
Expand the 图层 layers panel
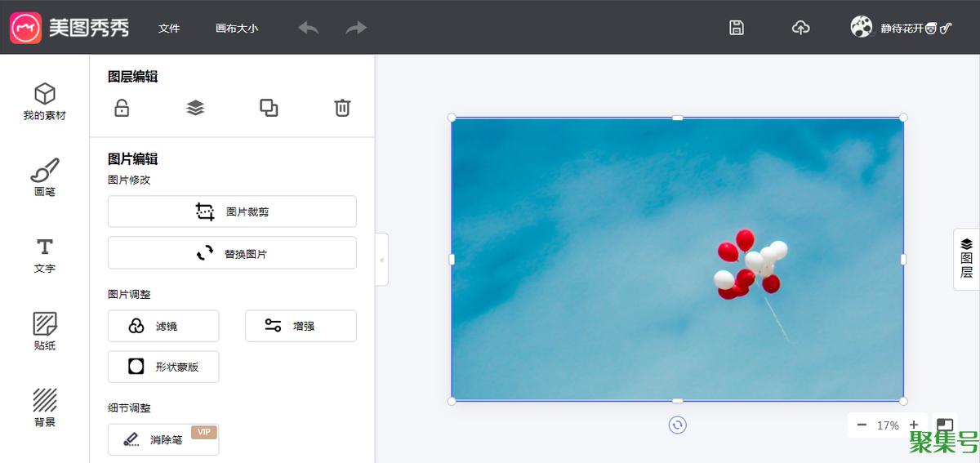click(x=966, y=259)
